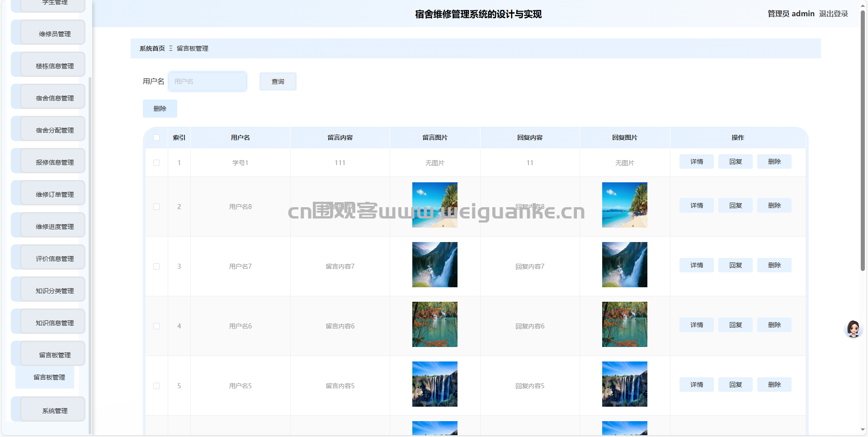Click the 回复内容 column header
Image resolution: width=868 pixels, height=437 pixels.
tap(530, 138)
